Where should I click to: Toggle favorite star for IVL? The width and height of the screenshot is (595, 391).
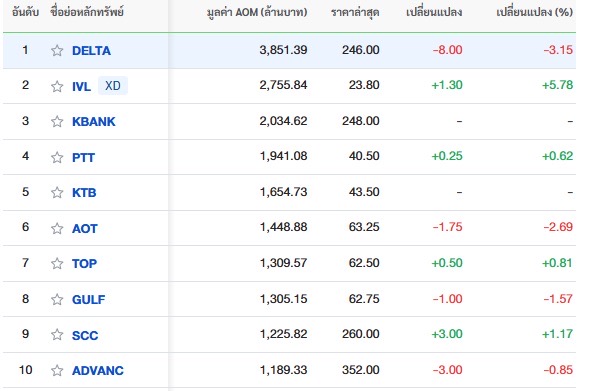pyautogui.click(x=57, y=86)
